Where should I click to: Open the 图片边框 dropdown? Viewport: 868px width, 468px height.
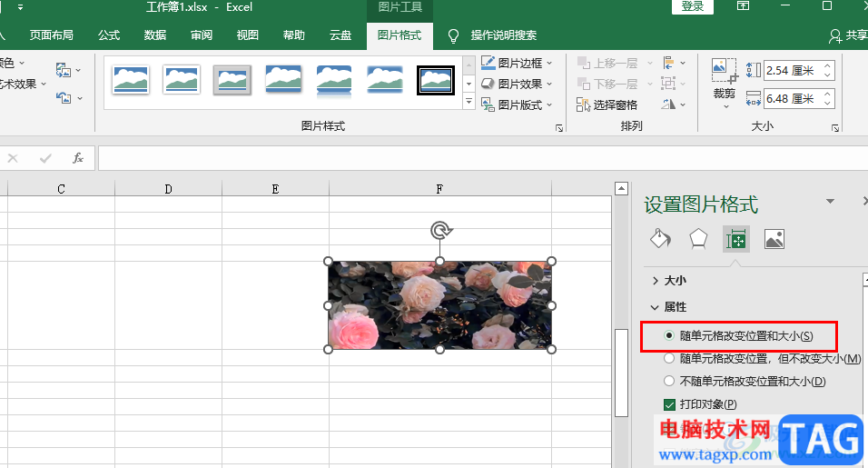tap(549, 63)
